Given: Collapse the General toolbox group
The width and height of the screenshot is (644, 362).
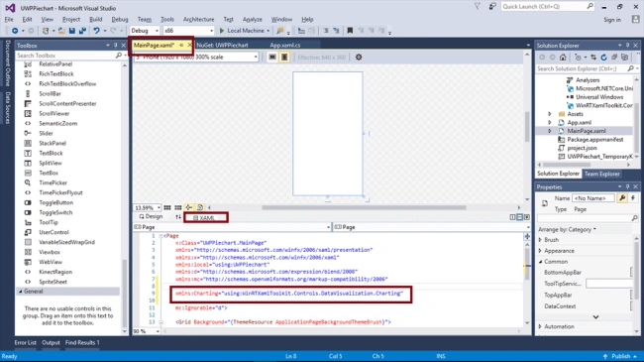Looking at the screenshot, I should tap(20, 292).
